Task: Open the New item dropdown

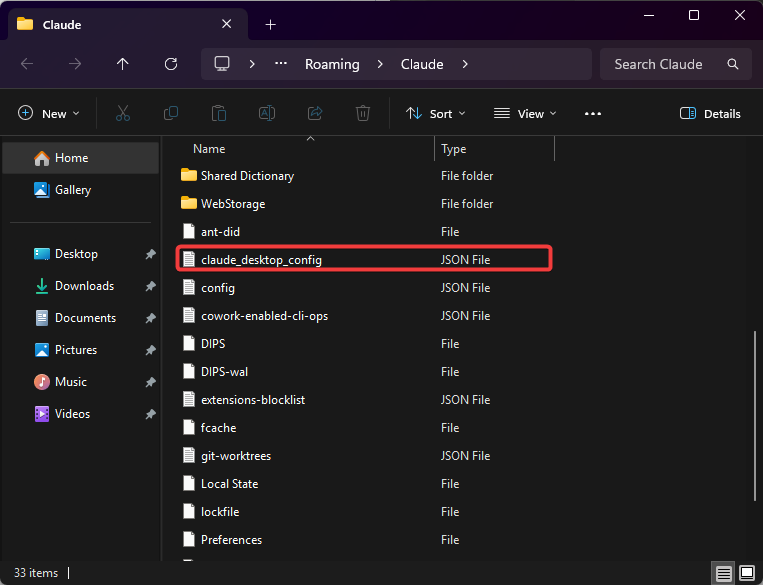Action: pyautogui.click(x=49, y=113)
